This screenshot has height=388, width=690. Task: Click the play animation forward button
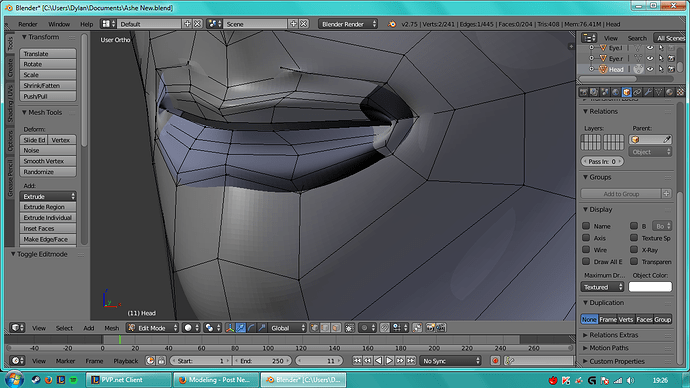[389, 361]
